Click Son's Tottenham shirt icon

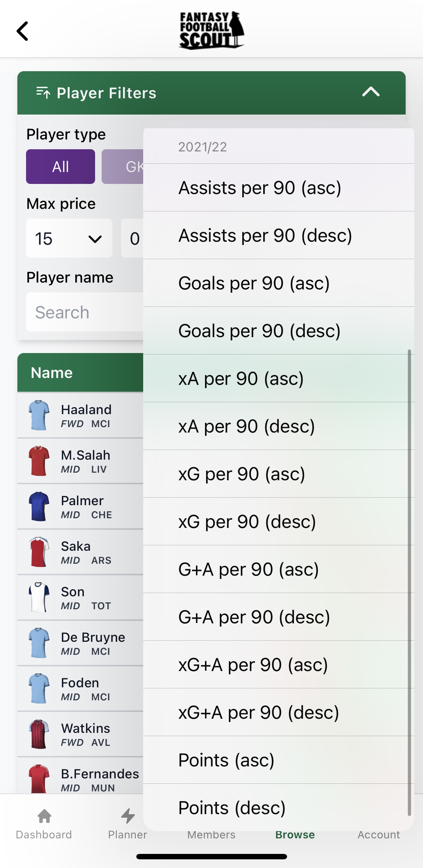(x=40, y=597)
